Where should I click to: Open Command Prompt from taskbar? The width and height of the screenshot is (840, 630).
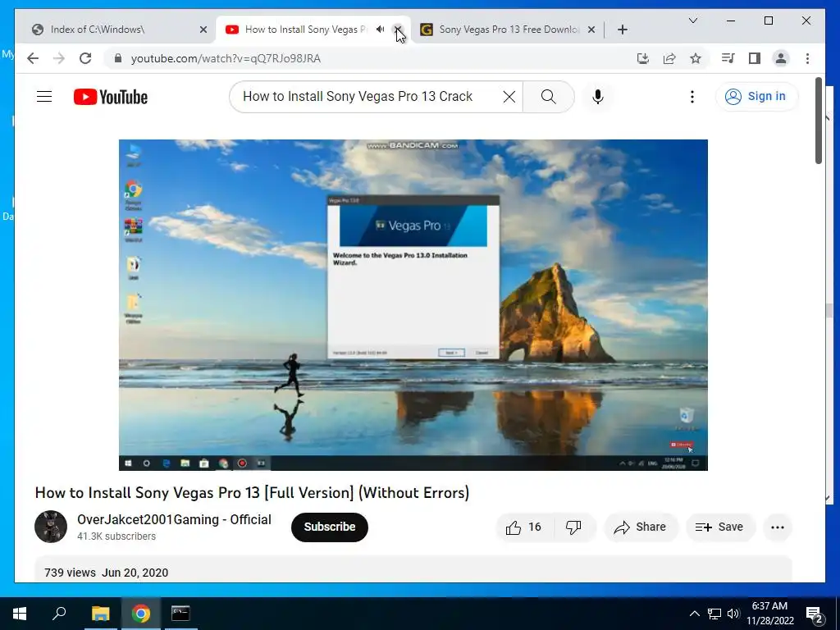[180, 614]
